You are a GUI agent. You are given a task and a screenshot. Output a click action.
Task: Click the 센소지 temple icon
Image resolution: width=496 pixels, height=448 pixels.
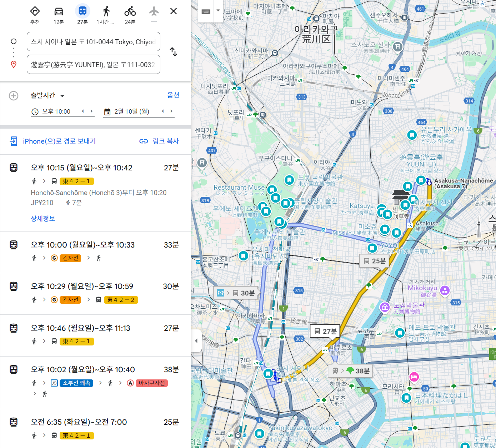click(401, 198)
